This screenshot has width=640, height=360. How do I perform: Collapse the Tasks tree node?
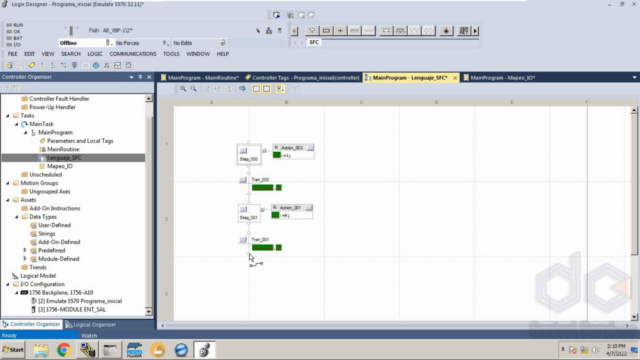[7, 116]
